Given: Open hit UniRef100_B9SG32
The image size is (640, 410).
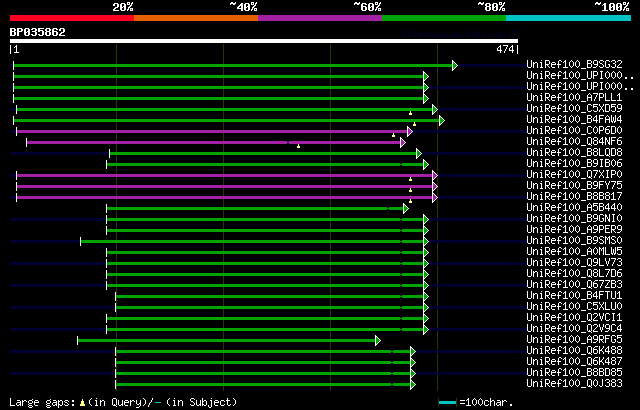Looking at the screenshot, I should (574, 64).
